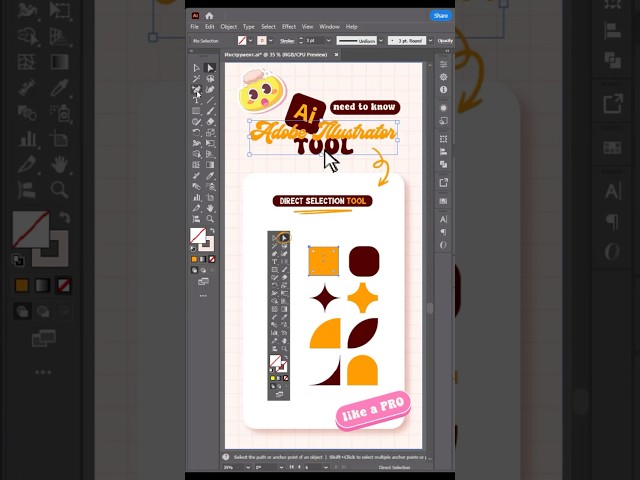Viewport: 640px width, 480px height.
Task: Open the Paragraph panel icon
Action: (443, 232)
